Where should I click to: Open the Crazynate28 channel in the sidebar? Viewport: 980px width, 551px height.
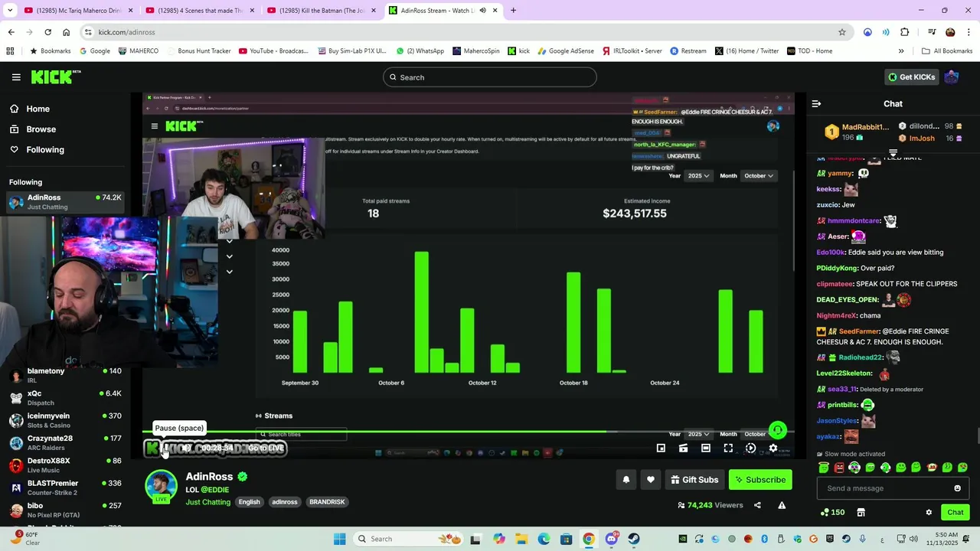(x=65, y=443)
